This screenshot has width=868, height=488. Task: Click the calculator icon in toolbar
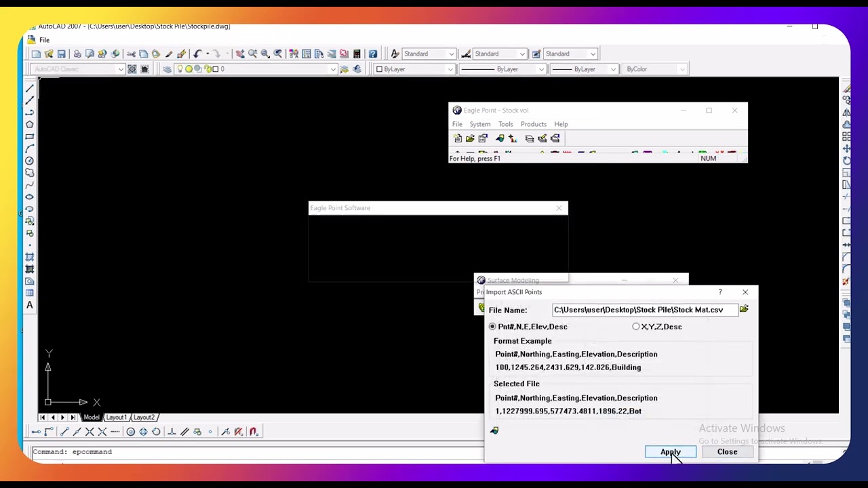click(x=357, y=54)
